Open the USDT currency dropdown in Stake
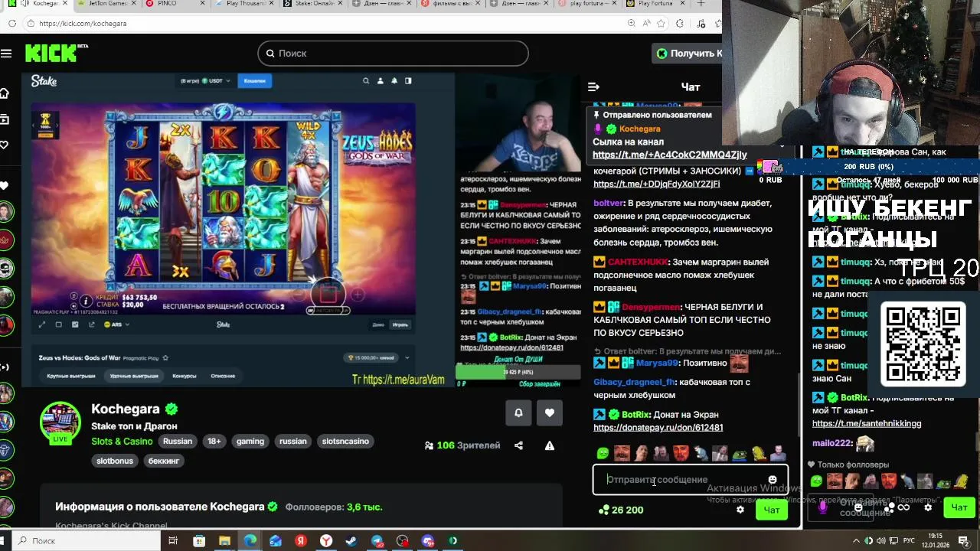 click(x=205, y=80)
